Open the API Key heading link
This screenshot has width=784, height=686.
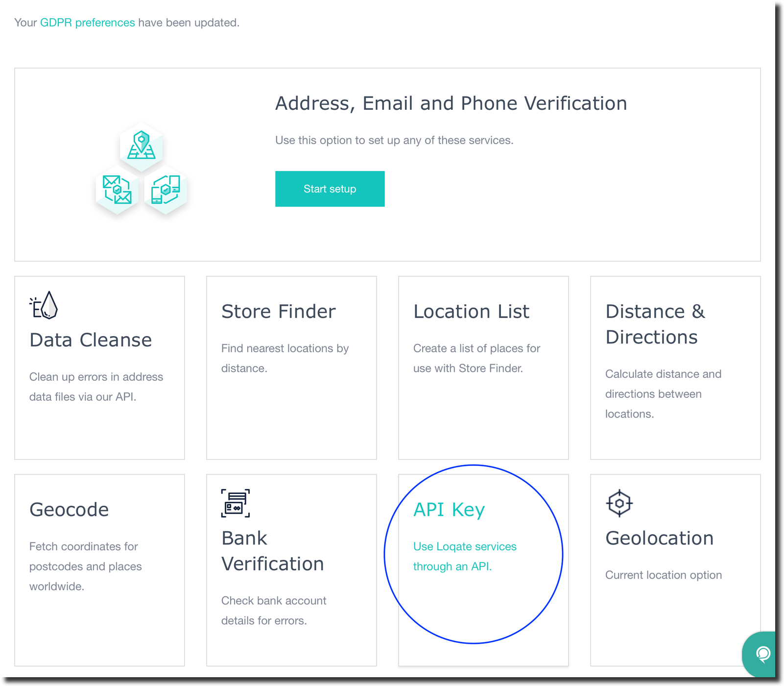pyautogui.click(x=449, y=510)
